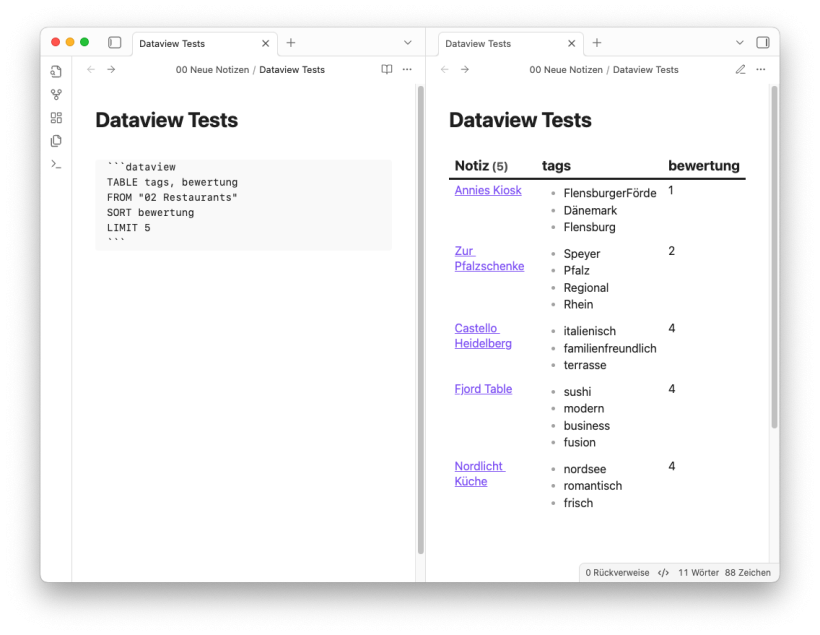This screenshot has width=820, height=635.
Task: Click the templates icon in left ribbon
Action: (56, 141)
